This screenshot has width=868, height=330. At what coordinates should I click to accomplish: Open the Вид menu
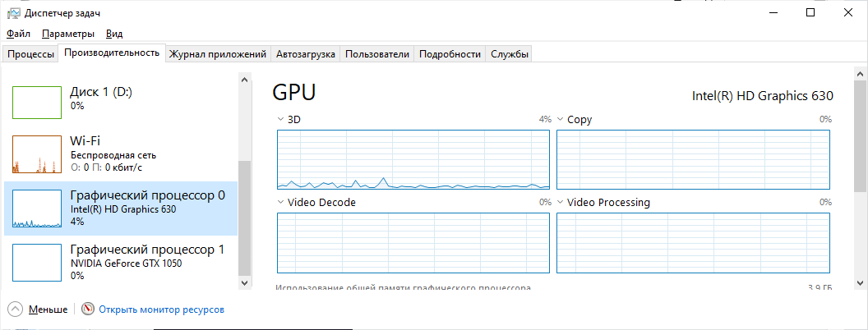[x=114, y=34]
